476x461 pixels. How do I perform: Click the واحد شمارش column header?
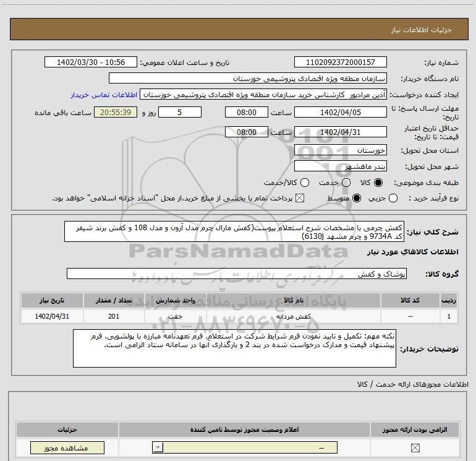175,300
